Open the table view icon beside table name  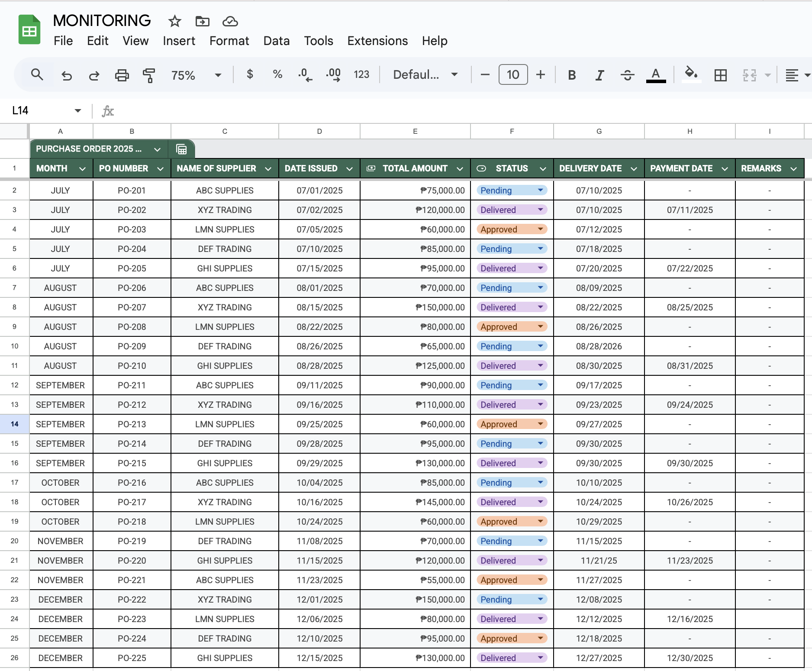181,149
